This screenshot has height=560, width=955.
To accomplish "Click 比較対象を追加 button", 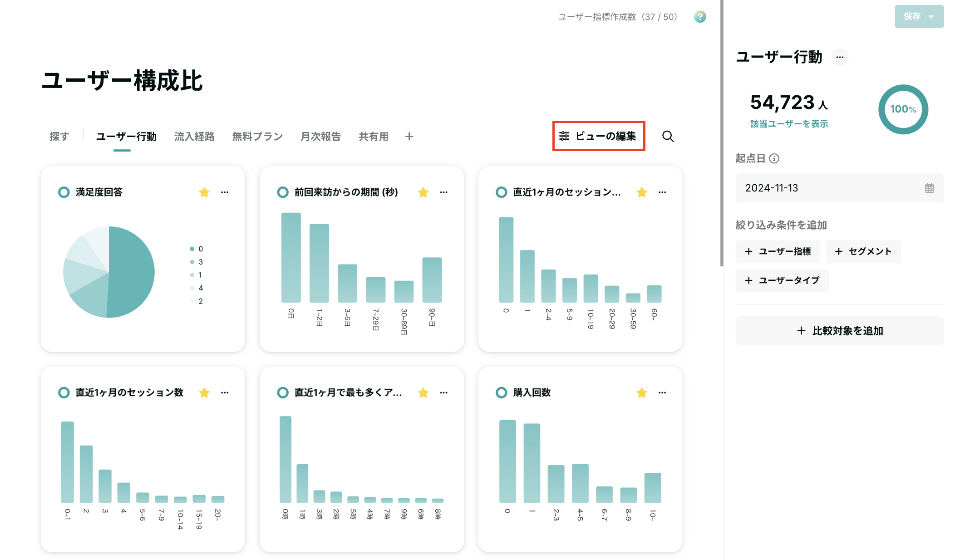I will click(839, 331).
